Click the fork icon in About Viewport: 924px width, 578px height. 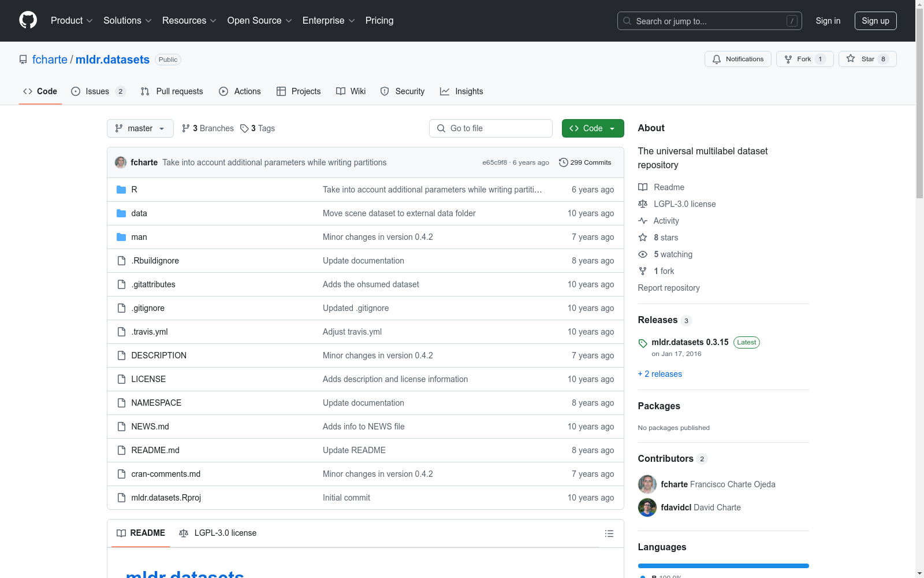coord(643,271)
